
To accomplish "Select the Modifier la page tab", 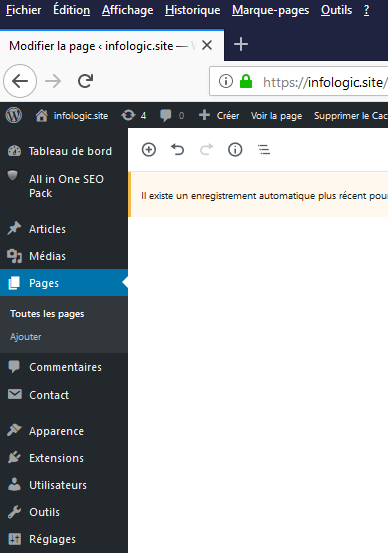I will [x=112, y=45].
